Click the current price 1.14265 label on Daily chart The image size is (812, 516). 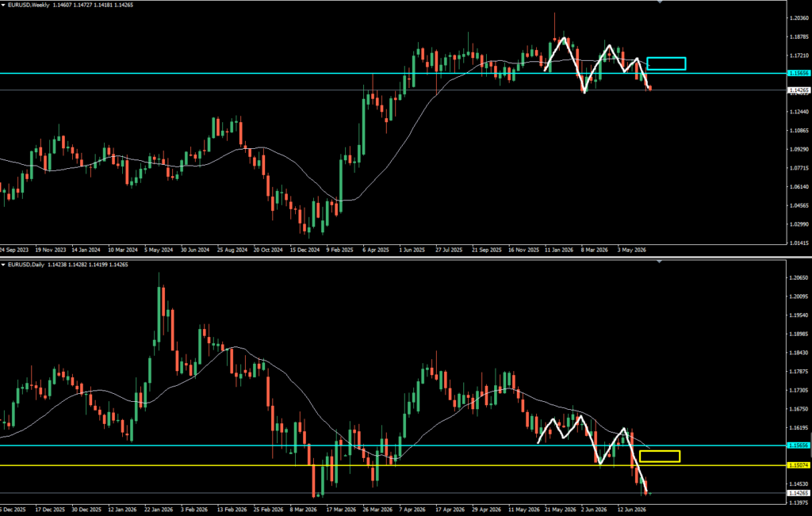pyautogui.click(x=798, y=493)
